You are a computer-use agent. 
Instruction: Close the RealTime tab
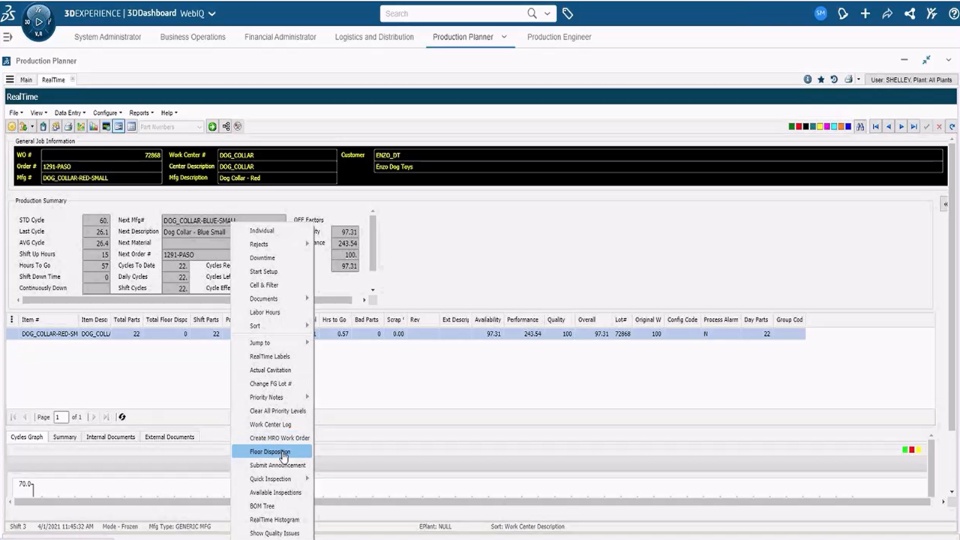73,79
